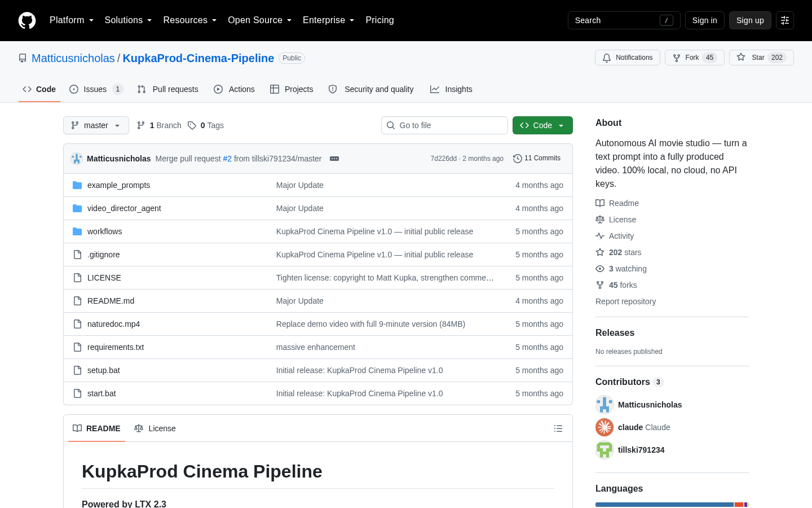
Task: Open the 11 Commits history link
Action: pos(537,159)
